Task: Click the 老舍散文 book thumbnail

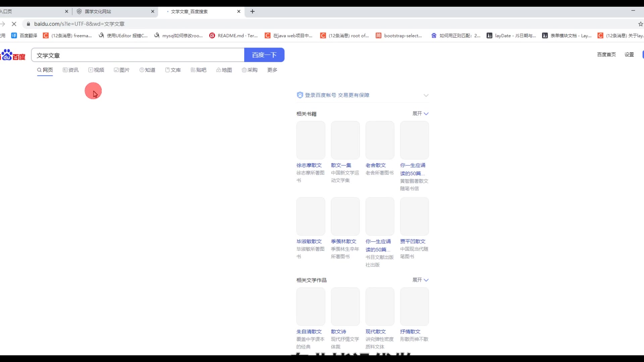Action: click(x=380, y=140)
